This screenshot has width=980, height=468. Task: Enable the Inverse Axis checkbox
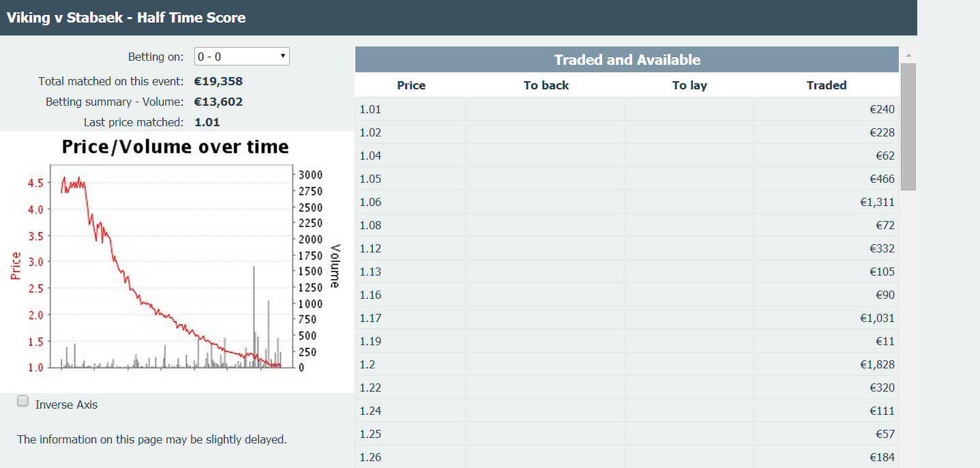click(23, 401)
